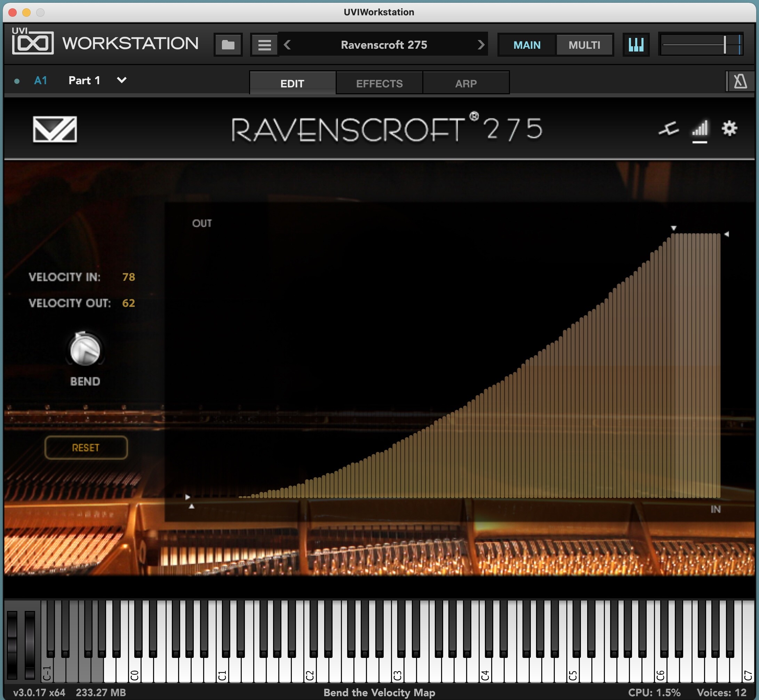Click the part activity indicator dot
This screenshot has width=759, height=700.
(x=17, y=81)
